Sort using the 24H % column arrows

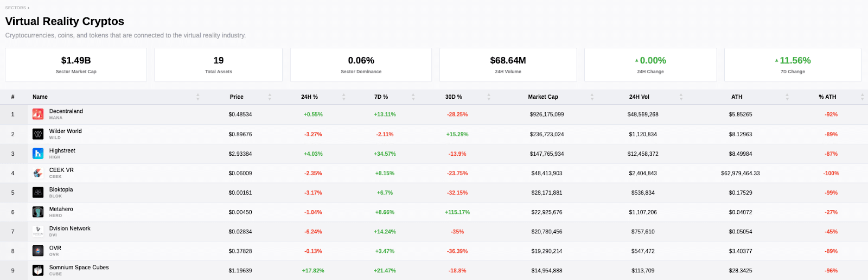coord(344,97)
